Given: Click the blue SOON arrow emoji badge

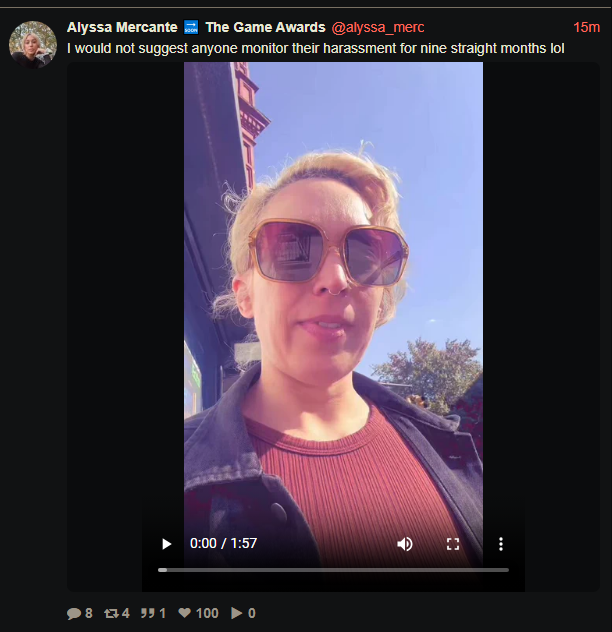Looking at the screenshot, I should point(191,27).
